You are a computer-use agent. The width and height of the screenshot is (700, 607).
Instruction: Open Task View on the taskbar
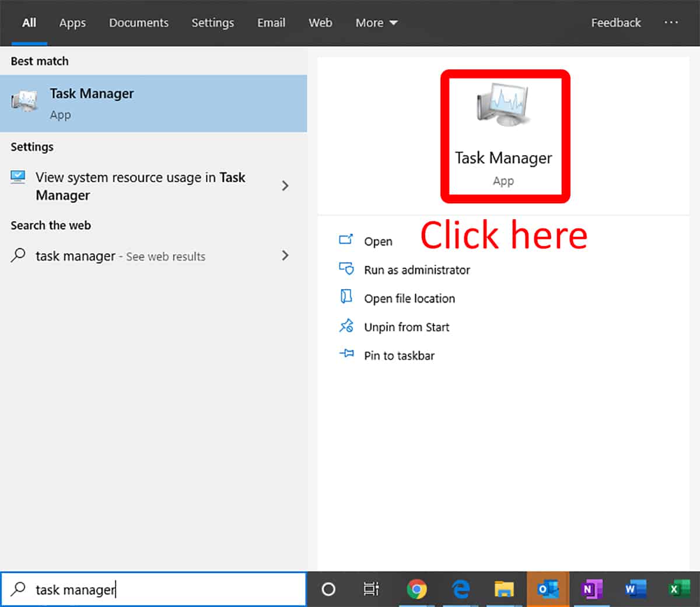point(371,590)
